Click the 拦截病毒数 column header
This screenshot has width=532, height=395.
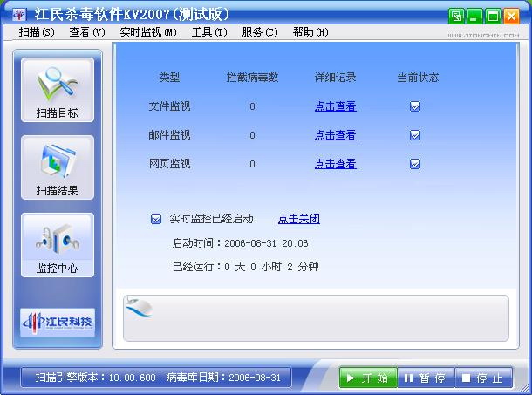point(252,78)
